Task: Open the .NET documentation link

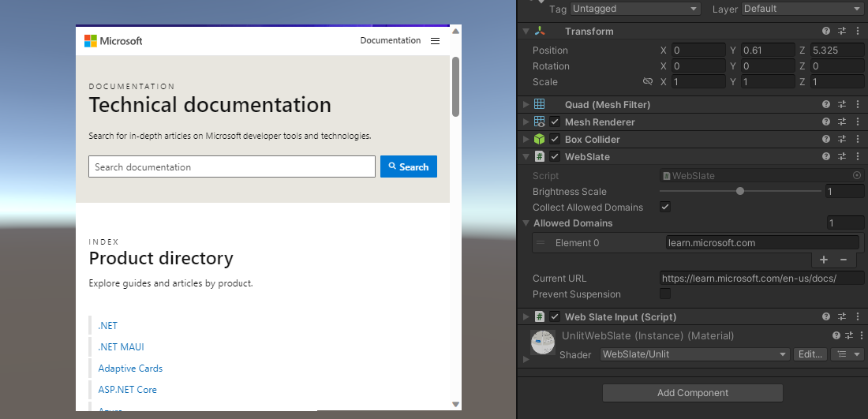Action: 108,326
